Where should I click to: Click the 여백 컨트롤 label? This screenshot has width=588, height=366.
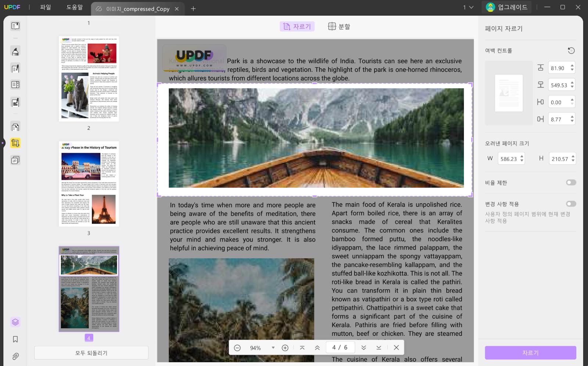click(498, 50)
